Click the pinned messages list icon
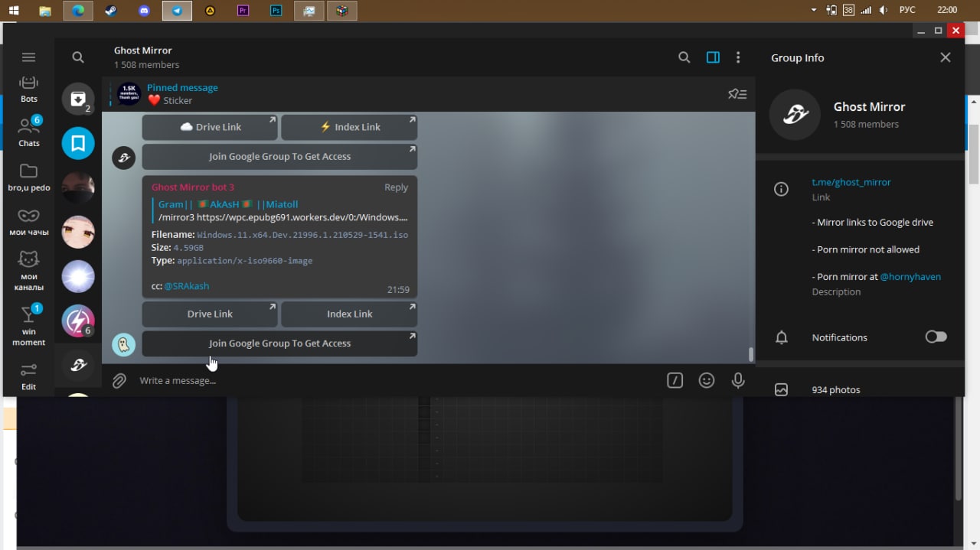Viewport: 980px width, 550px height. point(737,94)
